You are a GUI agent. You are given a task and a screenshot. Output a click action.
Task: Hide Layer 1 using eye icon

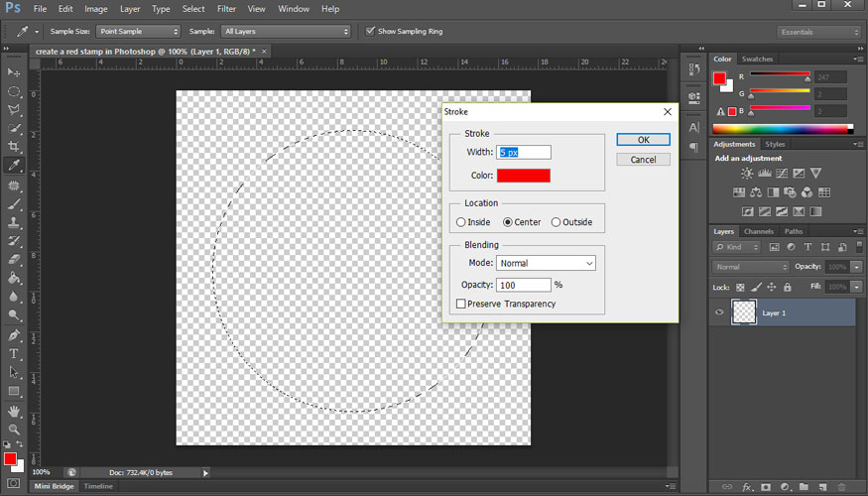click(718, 312)
